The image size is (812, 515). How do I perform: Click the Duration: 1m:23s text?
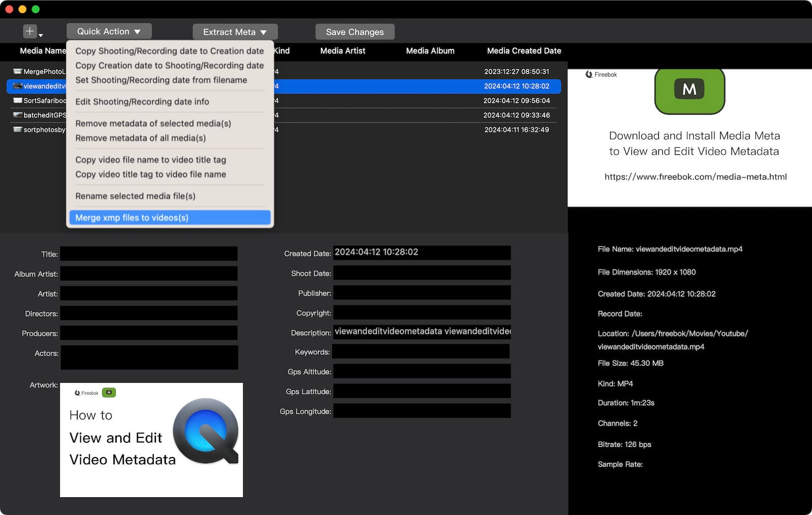(x=626, y=403)
